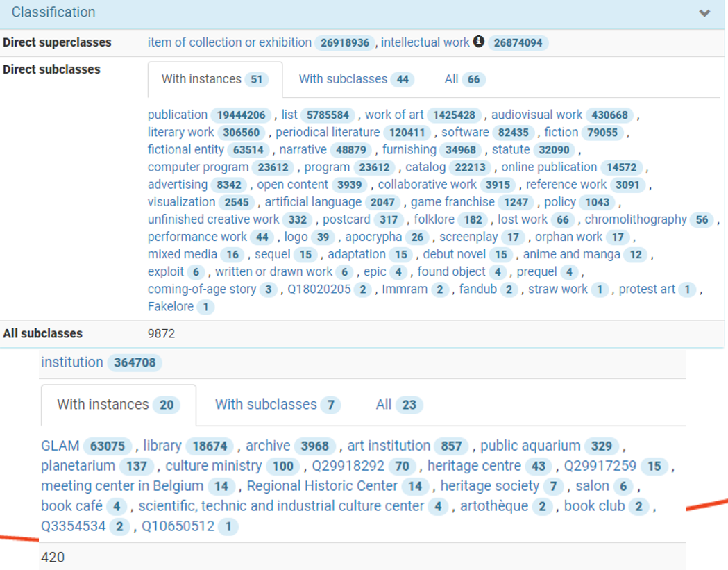Collapse the Classification panel chevron
The height and width of the screenshot is (570, 728).
click(704, 13)
